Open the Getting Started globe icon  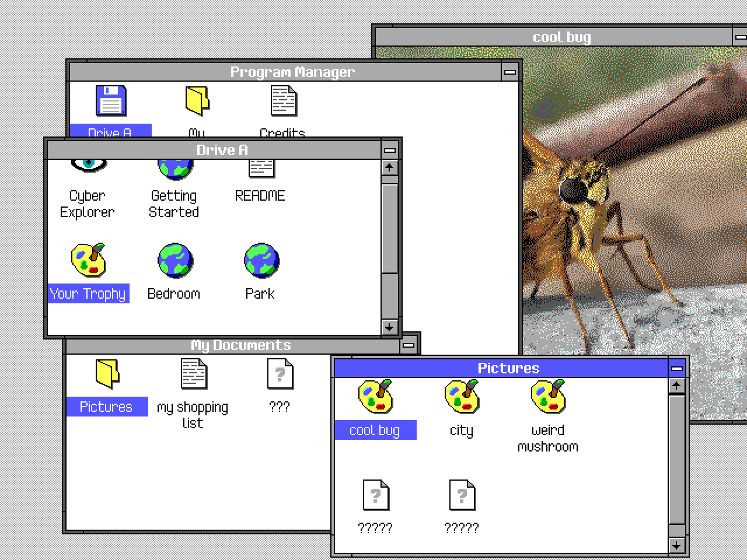point(175,169)
